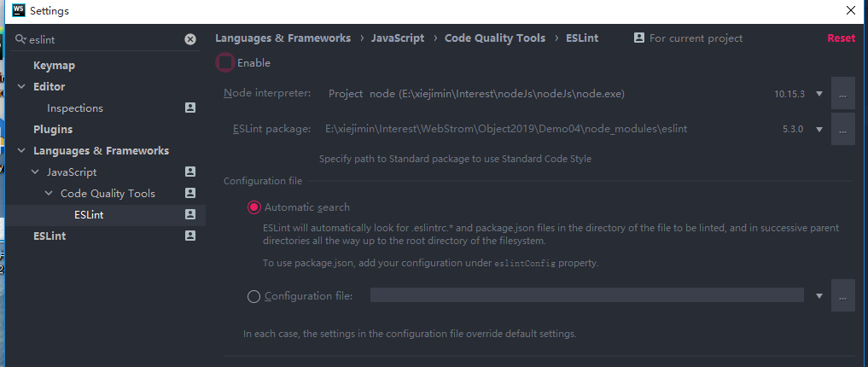Click the WebStorm logo in title bar

(15, 11)
